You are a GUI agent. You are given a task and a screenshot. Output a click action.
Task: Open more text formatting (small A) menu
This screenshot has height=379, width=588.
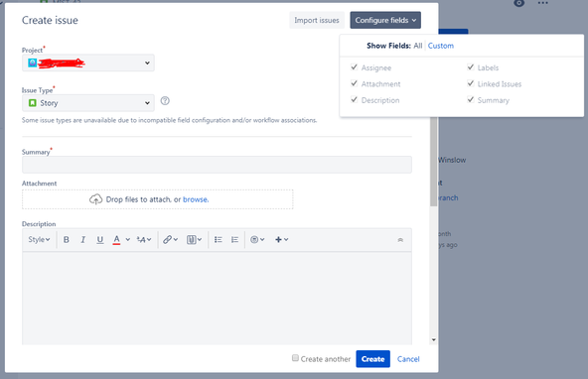144,240
